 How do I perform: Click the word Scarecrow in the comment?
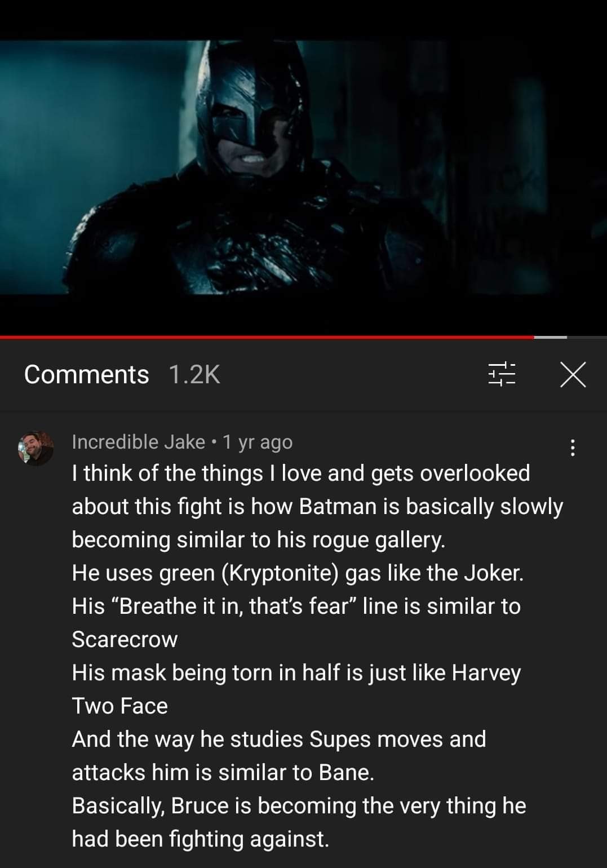(125, 640)
